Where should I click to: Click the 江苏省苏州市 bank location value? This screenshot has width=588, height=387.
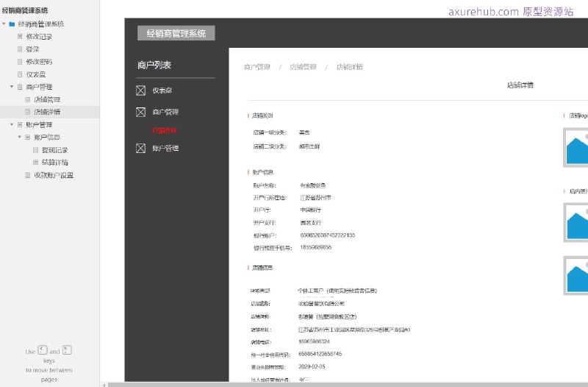click(x=315, y=197)
